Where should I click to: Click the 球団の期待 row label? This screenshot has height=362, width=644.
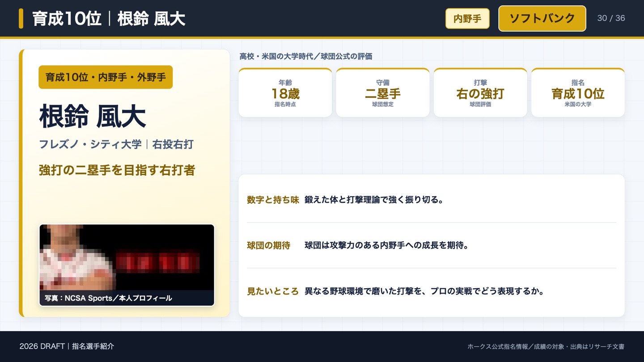point(268,245)
